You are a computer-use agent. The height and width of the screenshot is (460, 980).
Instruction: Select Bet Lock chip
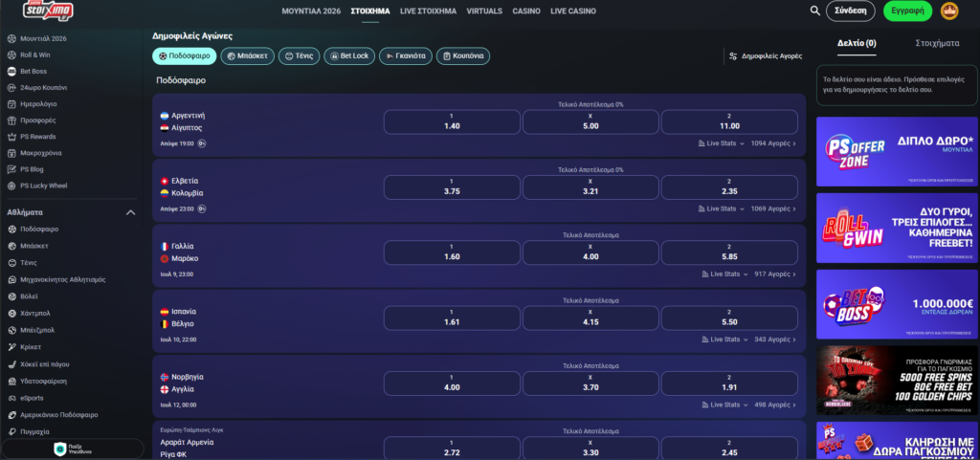349,56
